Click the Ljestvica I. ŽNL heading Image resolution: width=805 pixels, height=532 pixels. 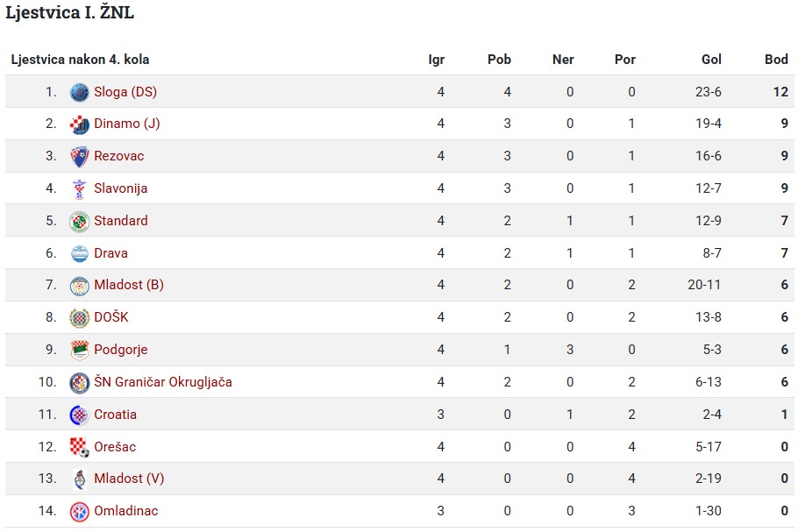point(70,12)
